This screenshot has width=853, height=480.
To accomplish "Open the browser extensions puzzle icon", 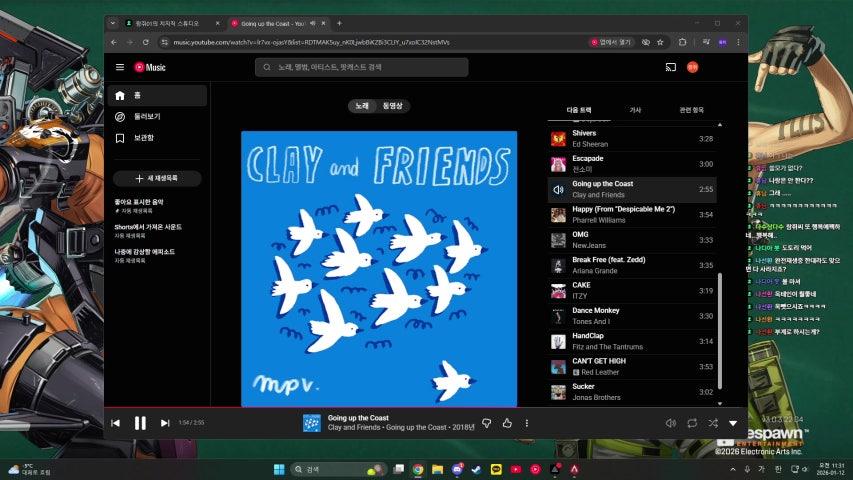I will click(x=682, y=42).
